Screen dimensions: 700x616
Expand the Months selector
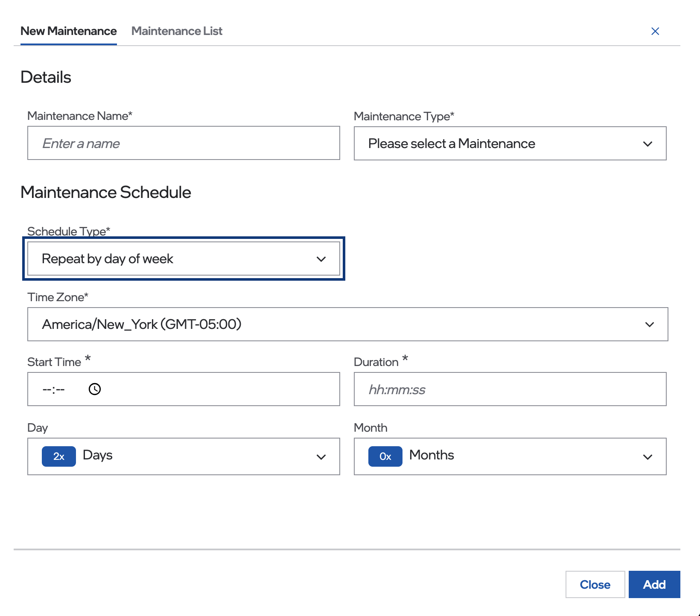pos(510,456)
